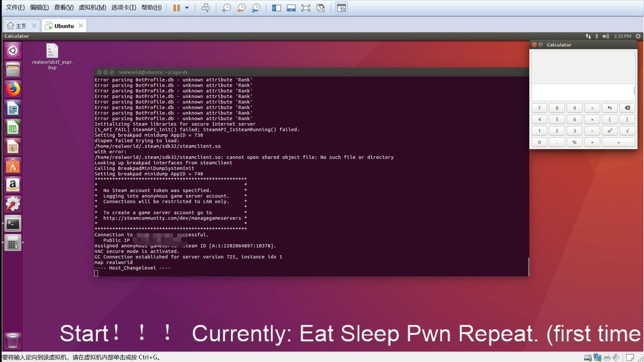Open the 查看(V) menu
The width and height of the screenshot is (644, 362).
coord(64,8)
